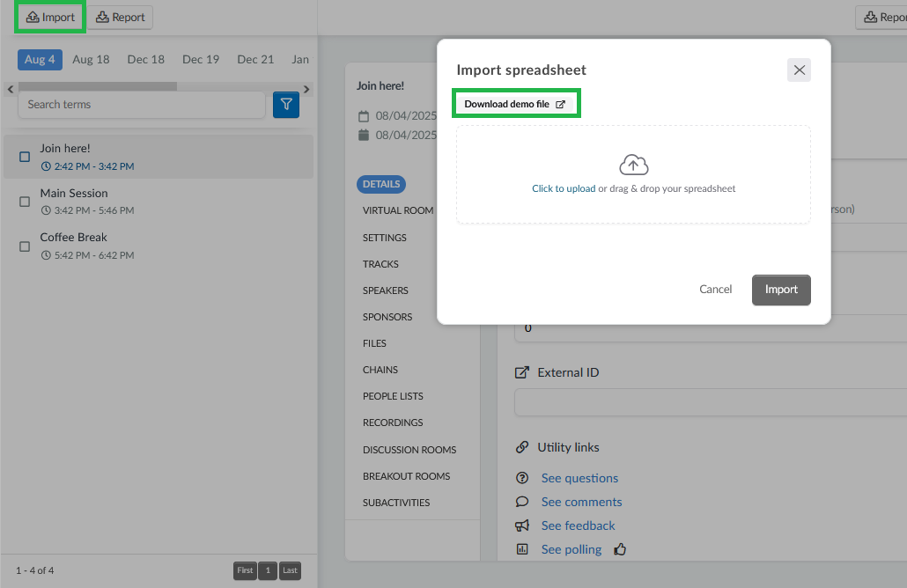Open the VIRTUAL ROOM section
Screen dimensions: 907x588
point(398,210)
